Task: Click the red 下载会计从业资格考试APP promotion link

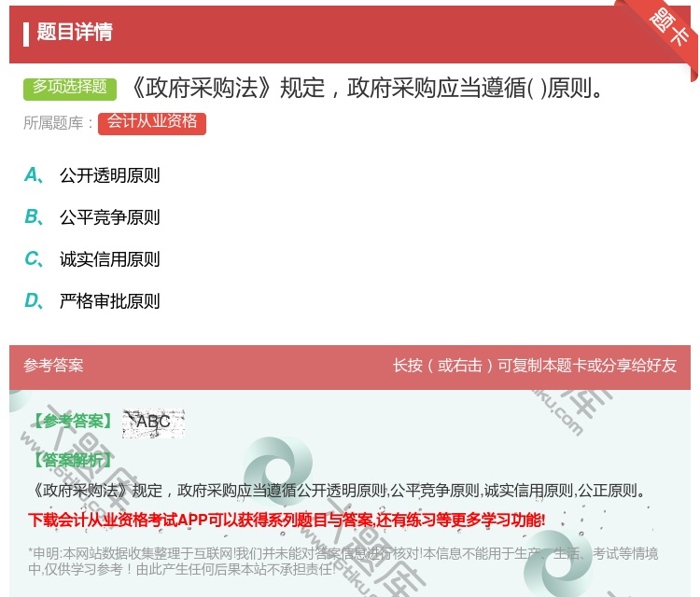Action: (287, 521)
